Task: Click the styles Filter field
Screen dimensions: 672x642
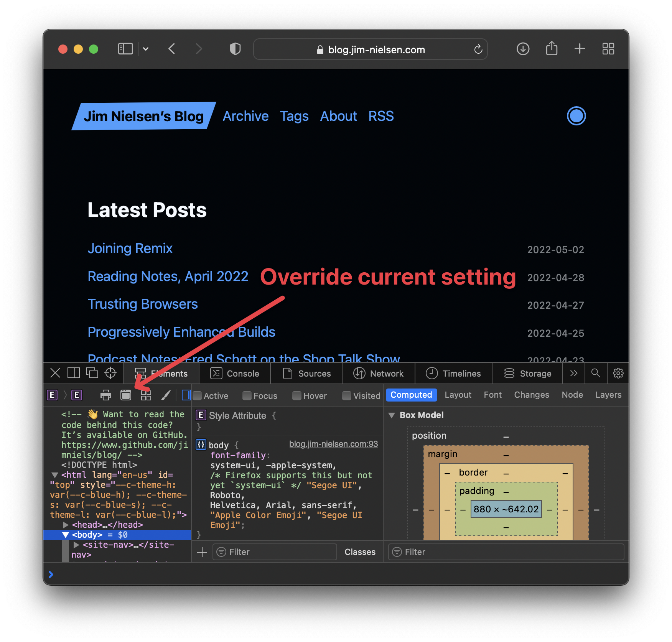Action: pos(275,552)
